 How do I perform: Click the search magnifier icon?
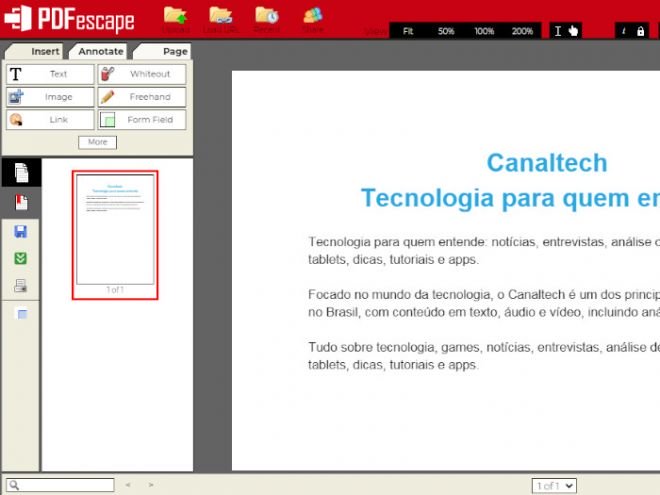[14, 485]
